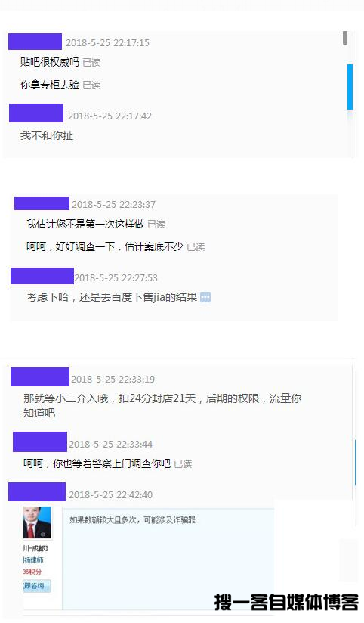
Task: Open the 扬律师 lawyer name link
Action: (34, 560)
